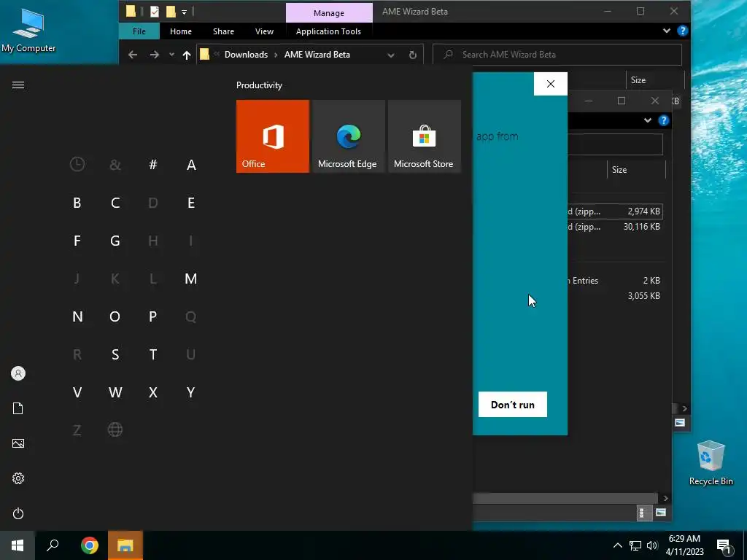Open Settings gear in Start sidebar

[x=18, y=478]
